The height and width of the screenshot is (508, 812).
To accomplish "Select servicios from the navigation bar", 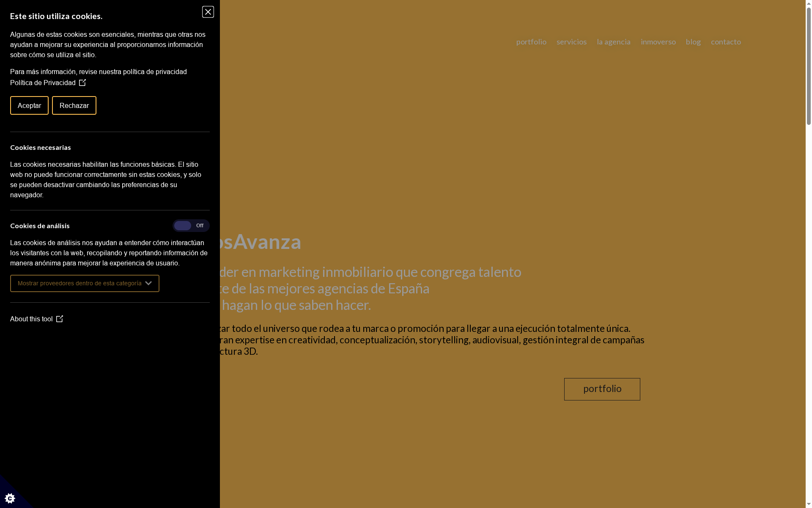I will pos(571,42).
